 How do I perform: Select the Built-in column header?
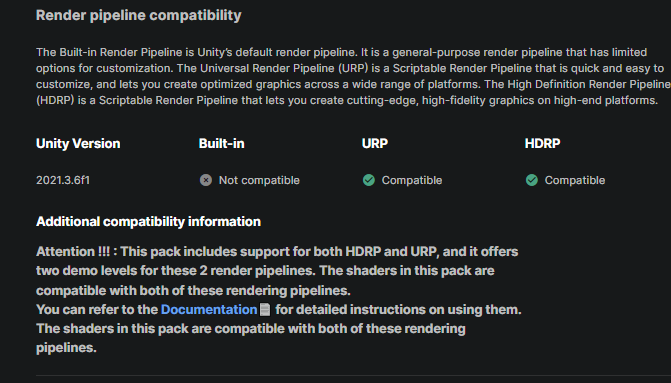click(x=221, y=143)
